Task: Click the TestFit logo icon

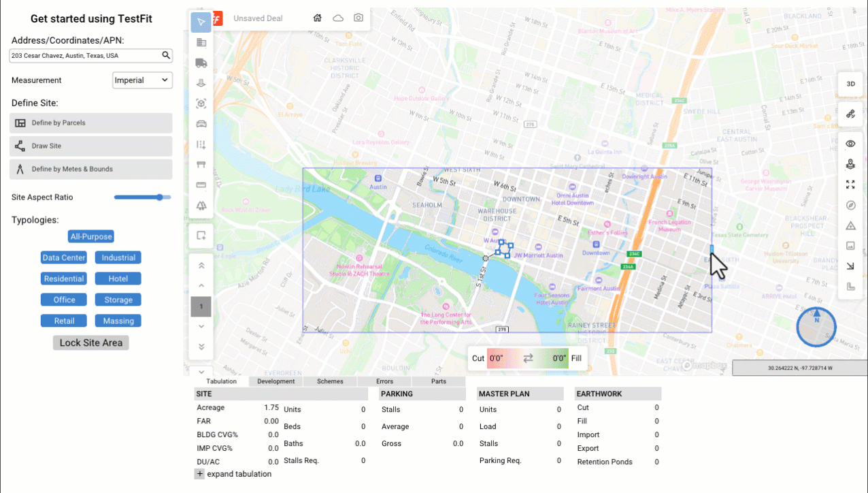Action: (x=217, y=18)
